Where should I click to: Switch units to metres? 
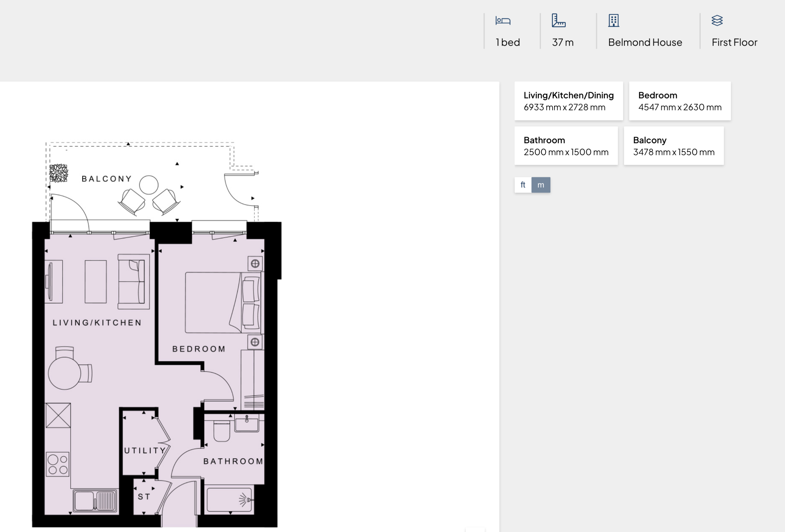[x=540, y=185]
